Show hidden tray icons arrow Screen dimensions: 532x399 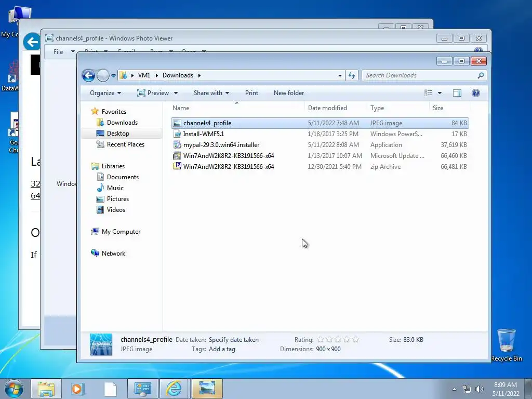click(454, 389)
